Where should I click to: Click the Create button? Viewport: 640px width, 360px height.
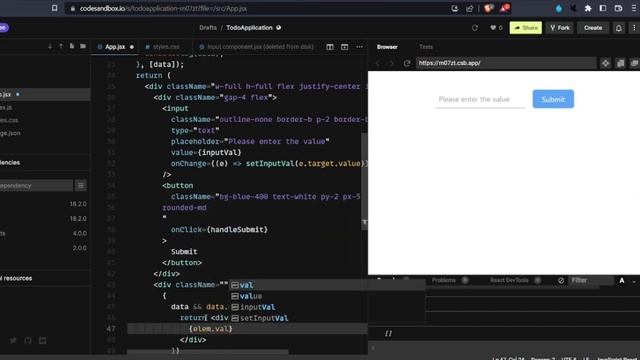[x=593, y=28]
